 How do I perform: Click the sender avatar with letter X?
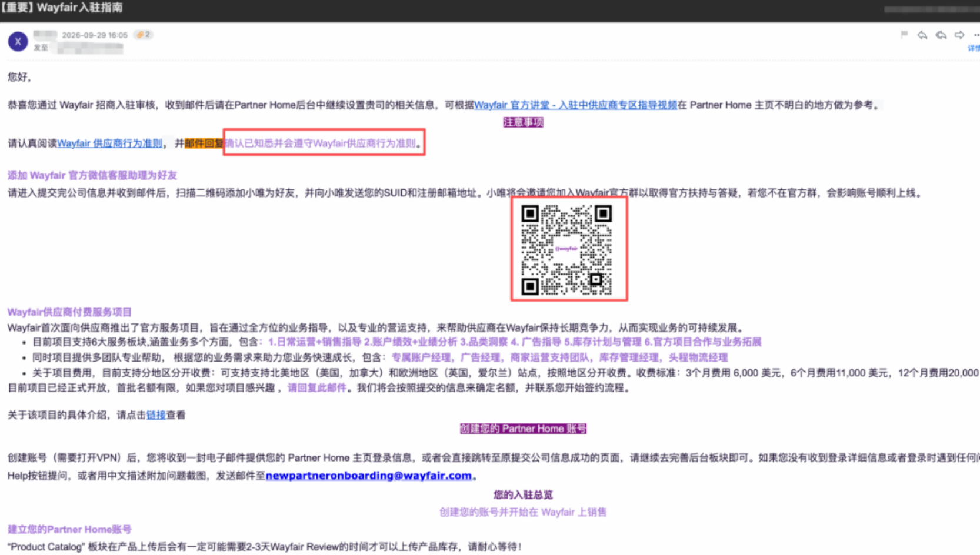pyautogui.click(x=18, y=41)
